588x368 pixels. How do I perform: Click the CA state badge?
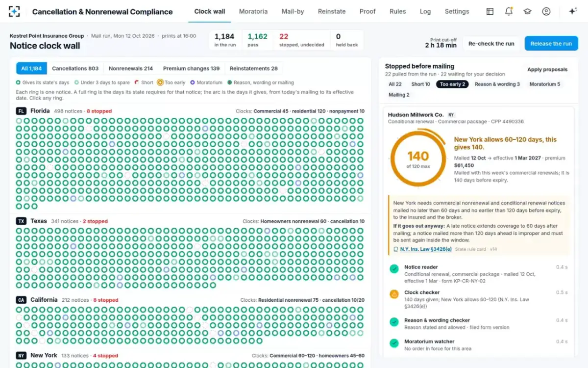(x=21, y=300)
